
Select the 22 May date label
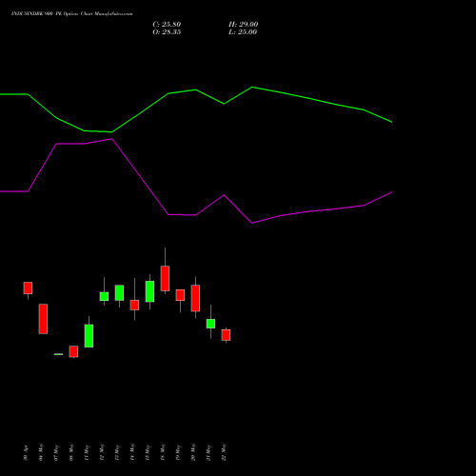(x=224, y=452)
